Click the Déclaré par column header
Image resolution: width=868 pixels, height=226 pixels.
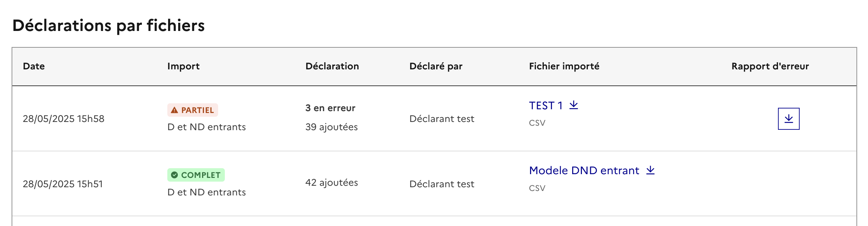[436, 66]
